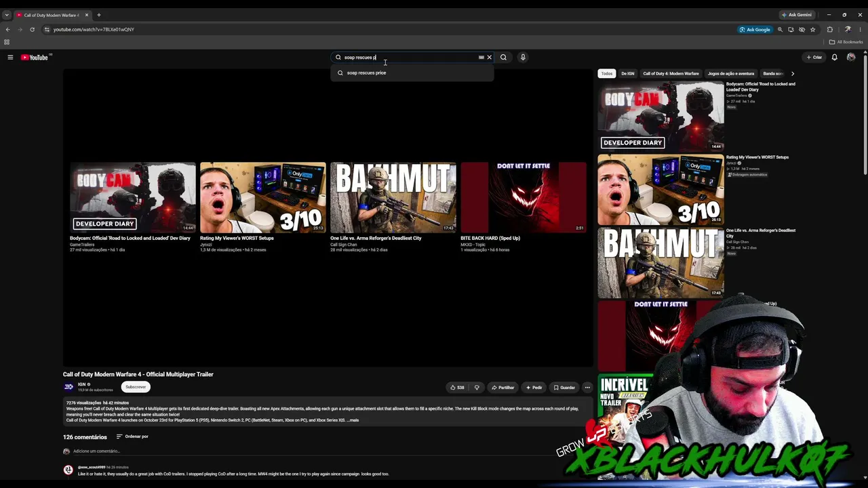Play end-screen Bodycam Developer Diary video

133,197
